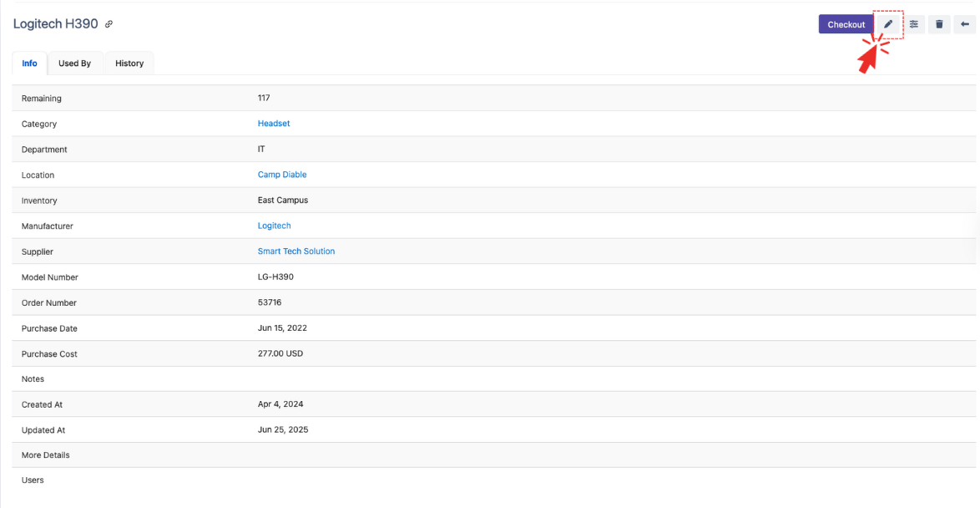Select the Info tab
980x508 pixels.
pos(29,63)
